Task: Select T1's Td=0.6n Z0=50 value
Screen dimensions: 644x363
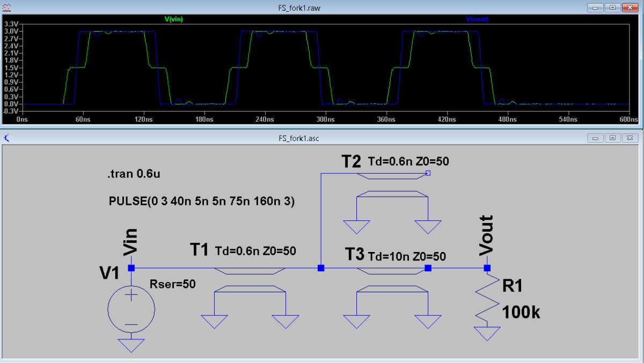Action: click(255, 251)
